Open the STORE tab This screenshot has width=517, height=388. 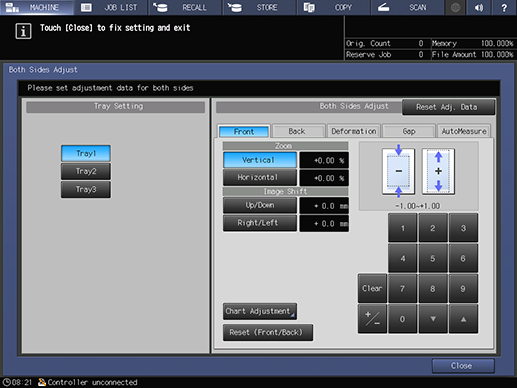pos(259,7)
